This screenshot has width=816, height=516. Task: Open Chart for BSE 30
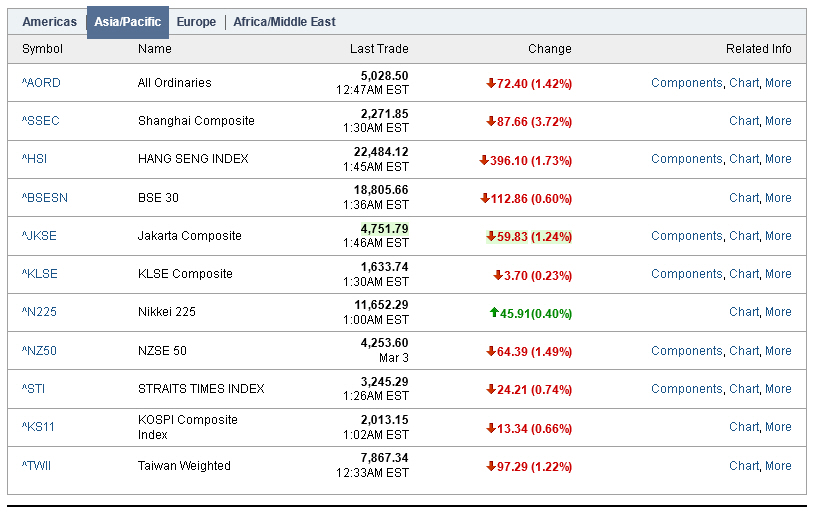point(744,198)
